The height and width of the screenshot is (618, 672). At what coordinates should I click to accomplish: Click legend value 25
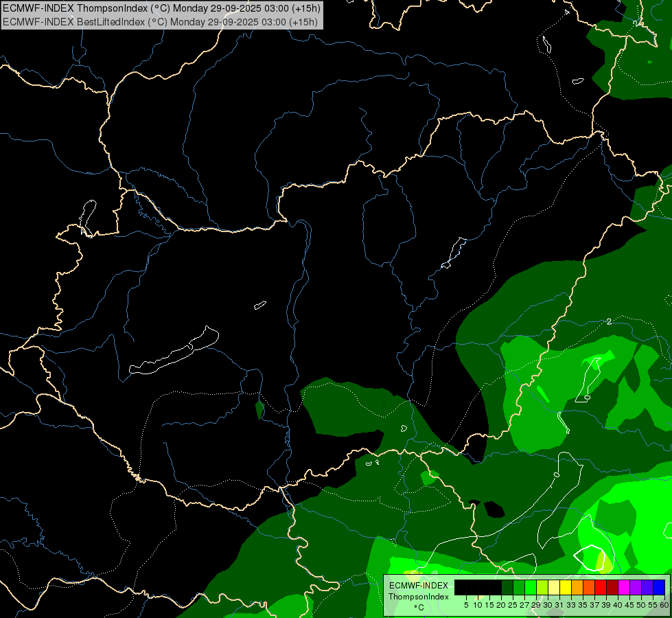[513, 605]
